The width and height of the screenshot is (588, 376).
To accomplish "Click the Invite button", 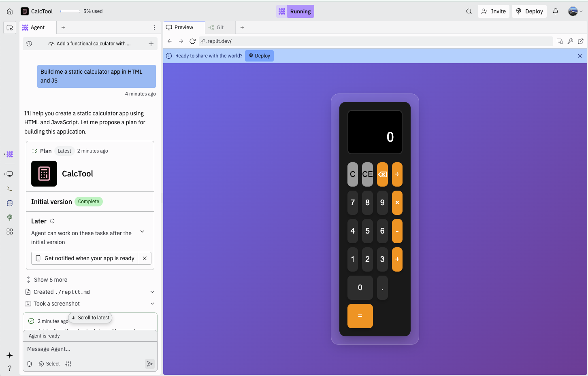I will (x=494, y=11).
